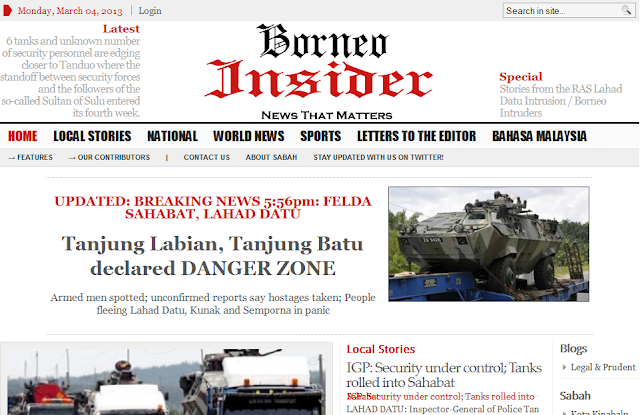Viewport: 640px width, 415px height.
Task: Go to the HOME menu item
Action: [x=23, y=136]
